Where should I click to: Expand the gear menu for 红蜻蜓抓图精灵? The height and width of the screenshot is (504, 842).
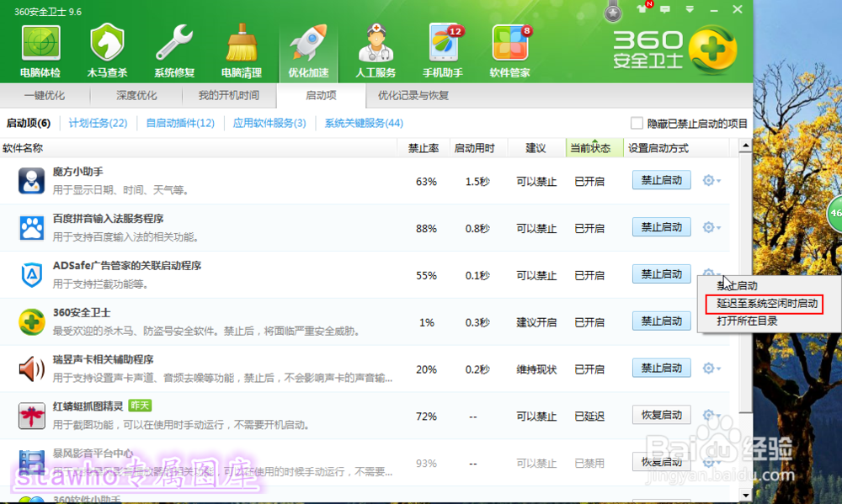[710, 415]
